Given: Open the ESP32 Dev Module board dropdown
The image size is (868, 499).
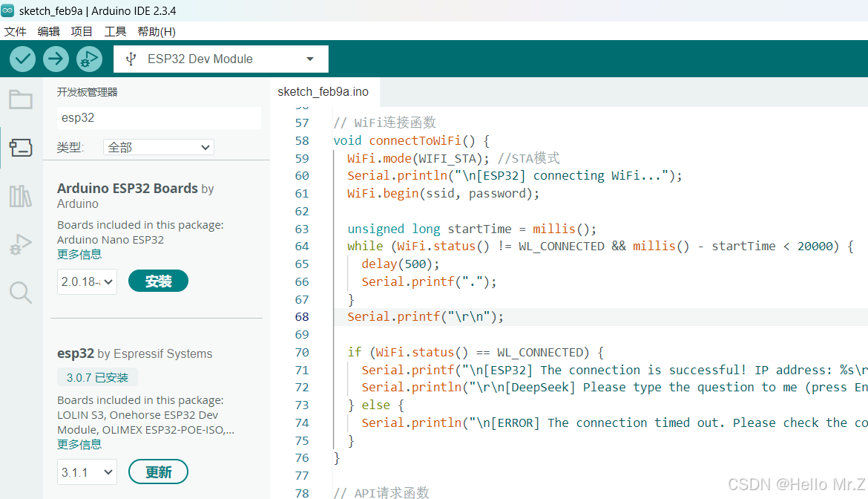Looking at the screenshot, I should (x=221, y=59).
